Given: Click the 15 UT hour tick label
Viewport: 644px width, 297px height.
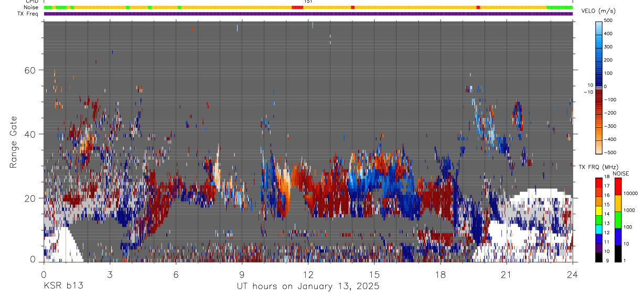Looking at the screenshot, I should [x=374, y=274].
